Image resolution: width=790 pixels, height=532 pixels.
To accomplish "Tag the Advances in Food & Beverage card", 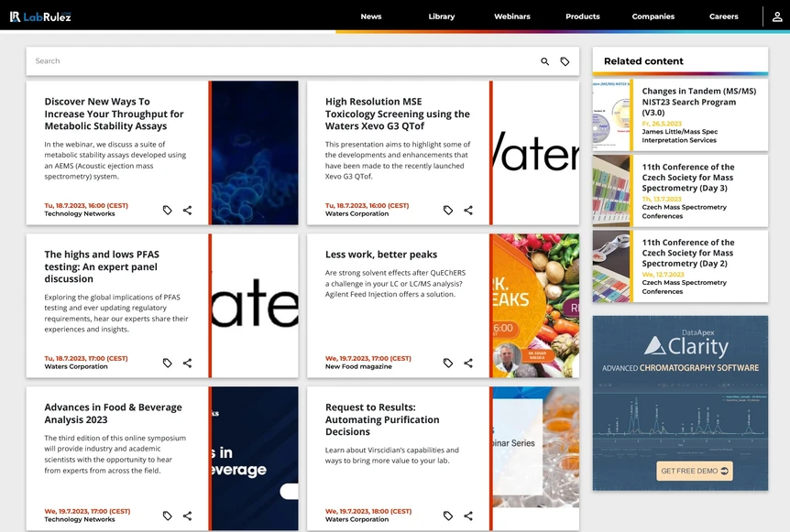I will click(x=167, y=516).
